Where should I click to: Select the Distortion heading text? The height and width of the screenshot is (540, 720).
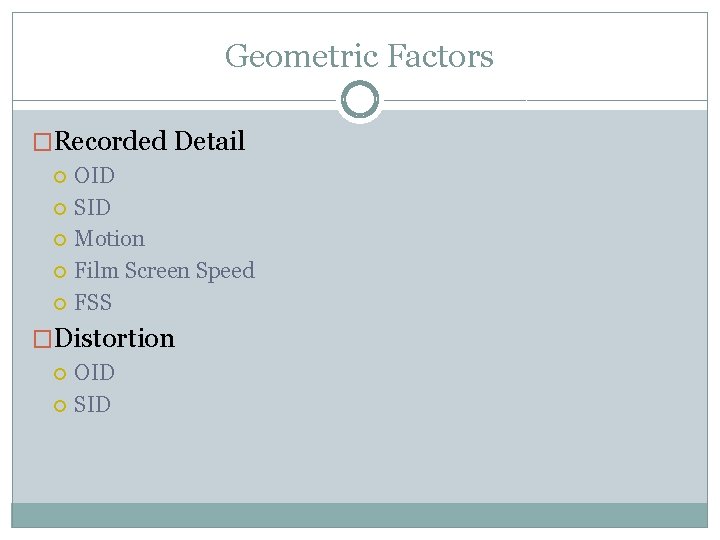[114, 338]
